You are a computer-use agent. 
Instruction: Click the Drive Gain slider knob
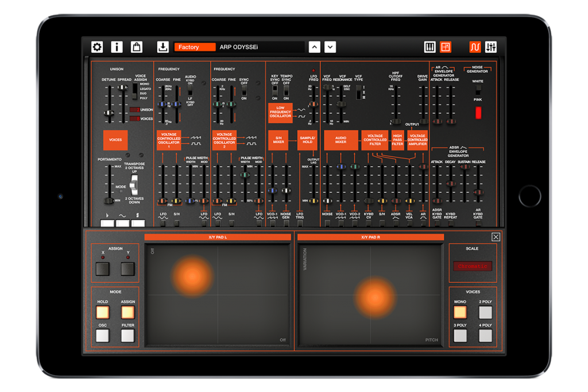point(423,121)
